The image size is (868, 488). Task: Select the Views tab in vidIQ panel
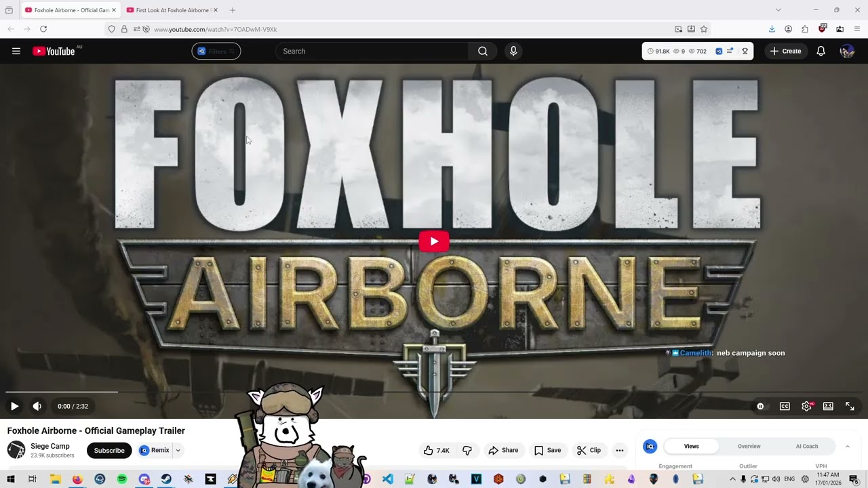(x=691, y=446)
